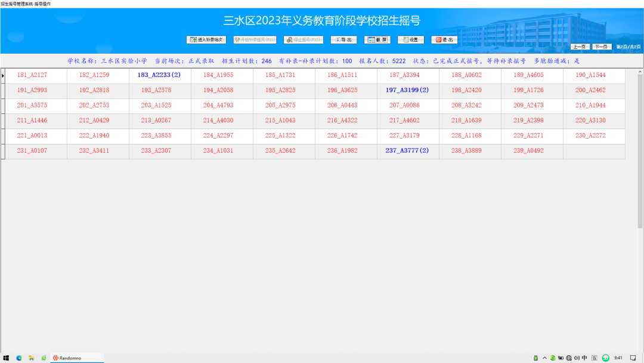Click green round headset tray icon

pos(606,358)
